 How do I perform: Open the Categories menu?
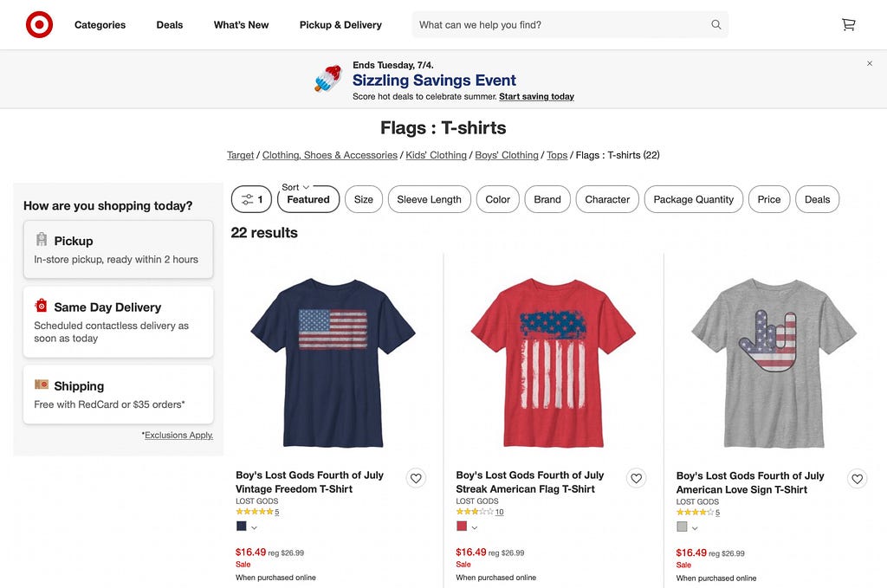pyautogui.click(x=100, y=25)
